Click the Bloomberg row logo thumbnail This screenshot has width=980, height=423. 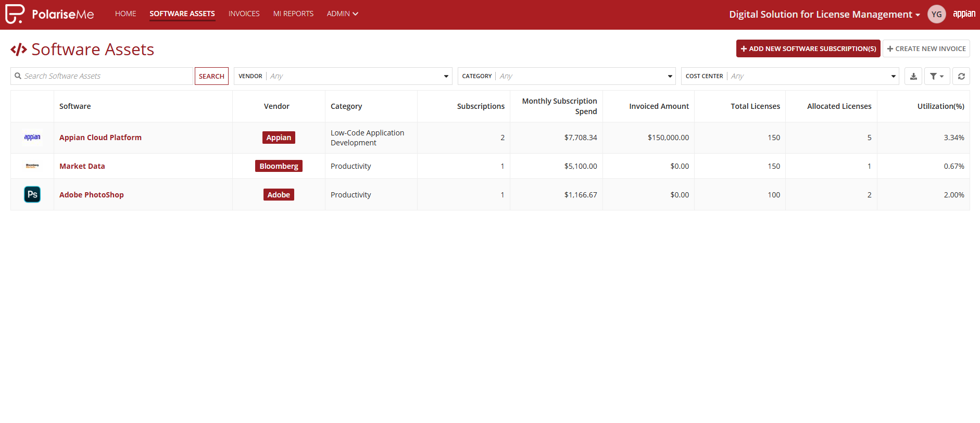[32, 166]
